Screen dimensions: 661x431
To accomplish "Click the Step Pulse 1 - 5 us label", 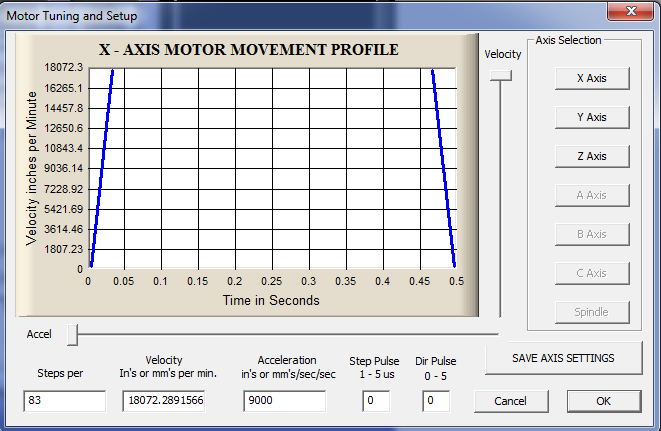I will click(x=374, y=367).
